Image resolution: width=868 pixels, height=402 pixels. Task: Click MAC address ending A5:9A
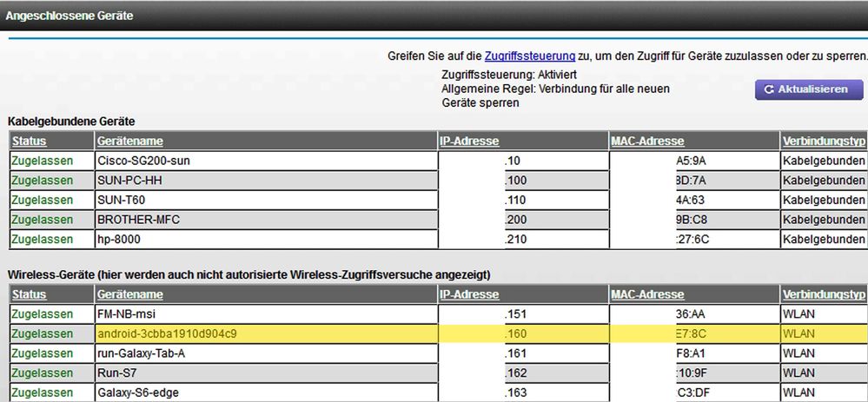tap(692, 161)
